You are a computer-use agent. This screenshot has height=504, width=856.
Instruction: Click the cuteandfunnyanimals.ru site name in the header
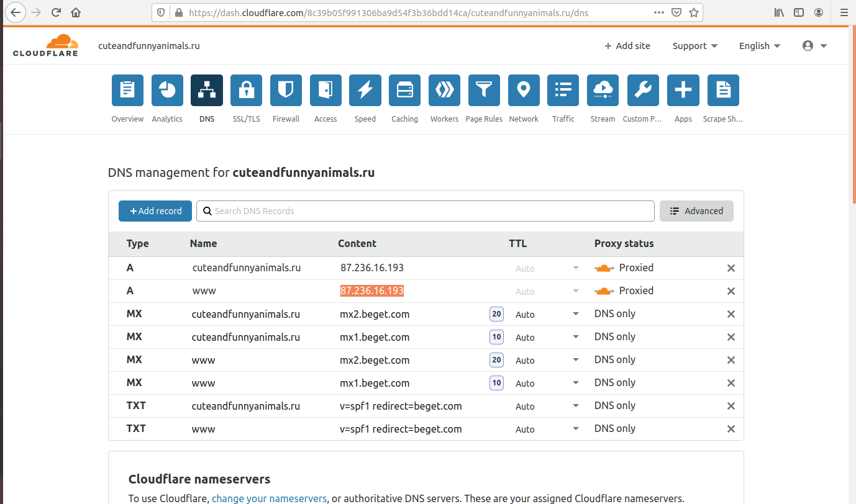tap(149, 46)
